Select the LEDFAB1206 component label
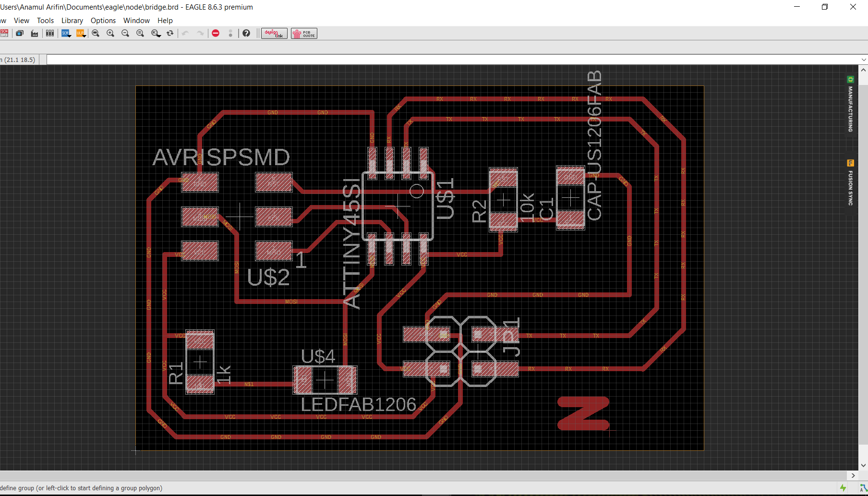This screenshot has height=496, width=868. pyautogui.click(x=358, y=405)
